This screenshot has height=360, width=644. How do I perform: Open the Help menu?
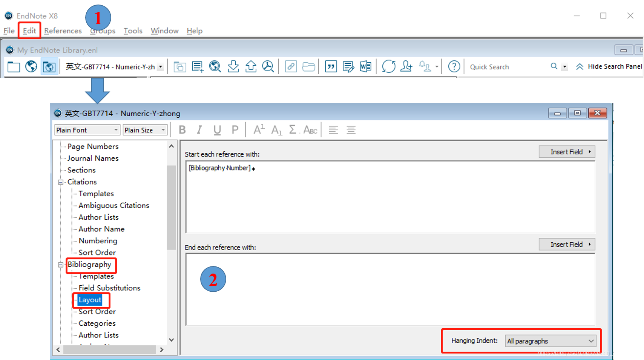point(195,31)
